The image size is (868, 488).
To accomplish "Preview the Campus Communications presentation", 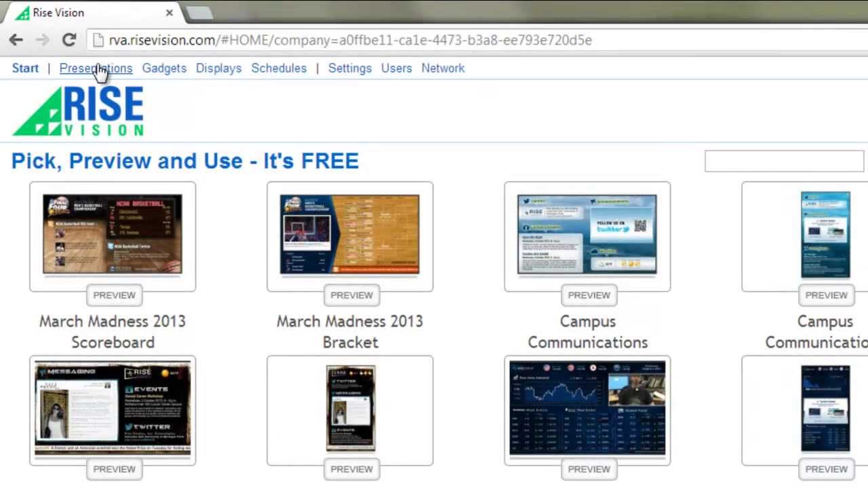I will tap(589, 295).
